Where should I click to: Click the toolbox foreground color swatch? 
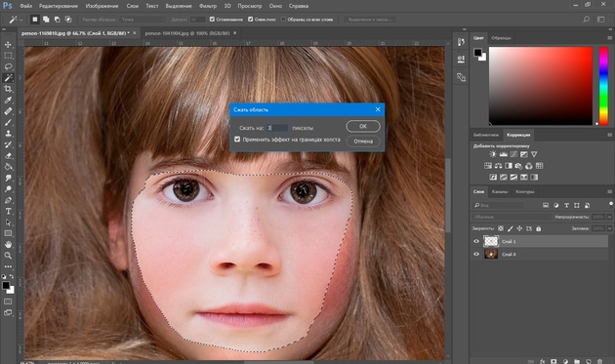pos(6,286)
